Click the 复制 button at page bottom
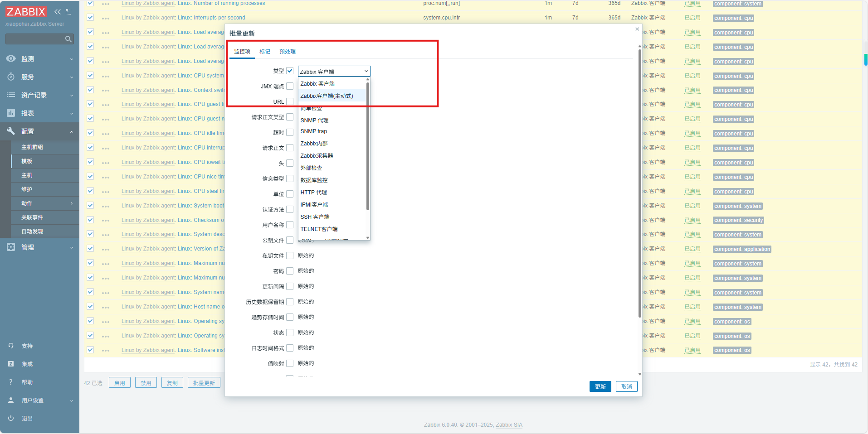 click(172, 382)
